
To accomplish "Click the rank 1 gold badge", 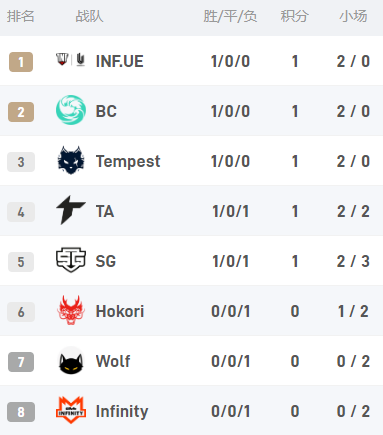I will tap(21, 62).
